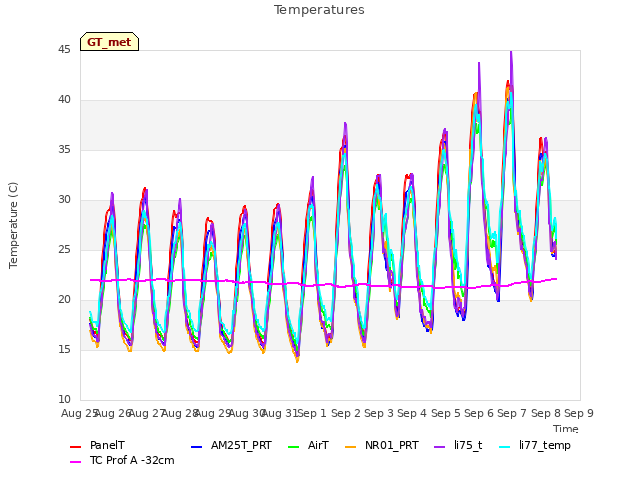Click the Sep 9 x-axis tick label
Viewport: 640px width, 480px height.
(579, 413)
